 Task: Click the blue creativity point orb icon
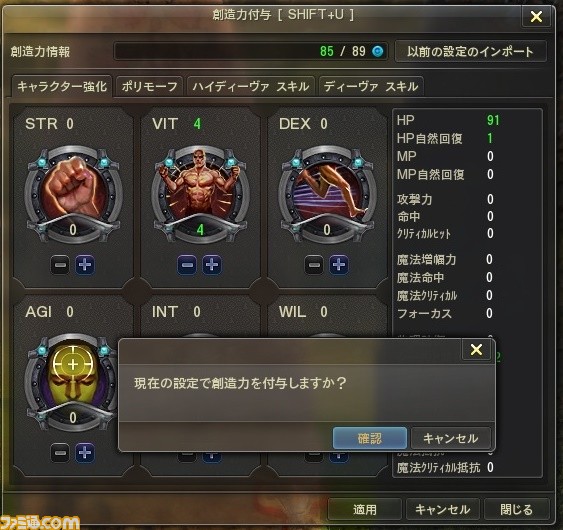[x=377, y=51]
